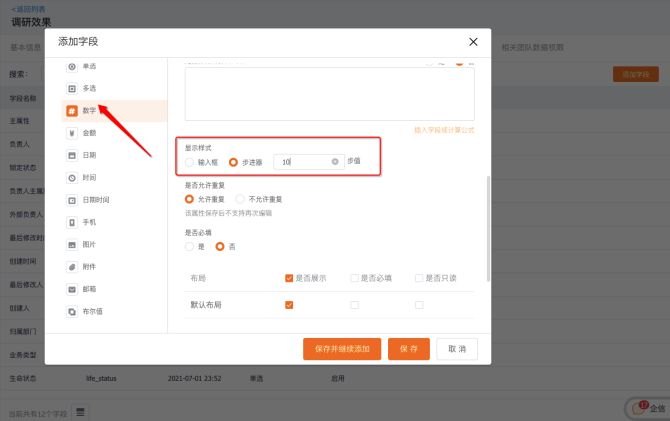670x421 pixels.
Task: Clear the step value with the x icon
Action: (x=335, y=161)
